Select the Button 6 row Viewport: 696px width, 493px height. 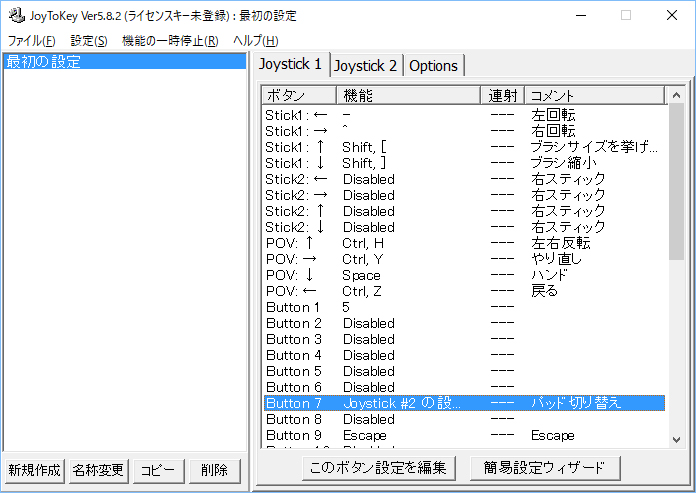pos(464,387)
